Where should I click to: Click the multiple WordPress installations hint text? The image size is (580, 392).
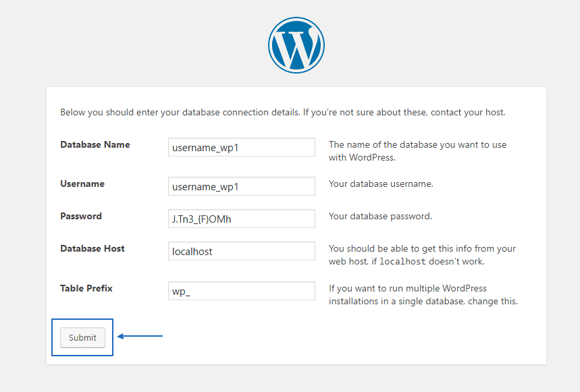(423, 295)
